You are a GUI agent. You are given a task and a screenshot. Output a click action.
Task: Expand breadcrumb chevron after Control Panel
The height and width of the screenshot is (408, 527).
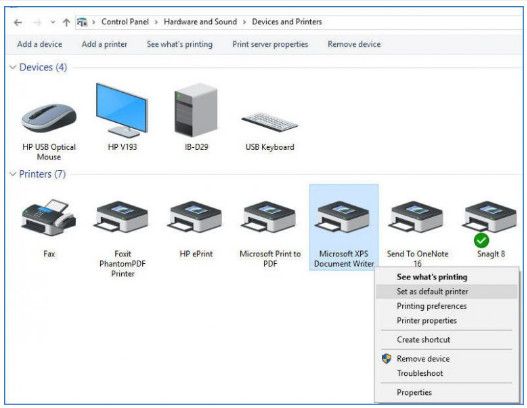point(156,22)
